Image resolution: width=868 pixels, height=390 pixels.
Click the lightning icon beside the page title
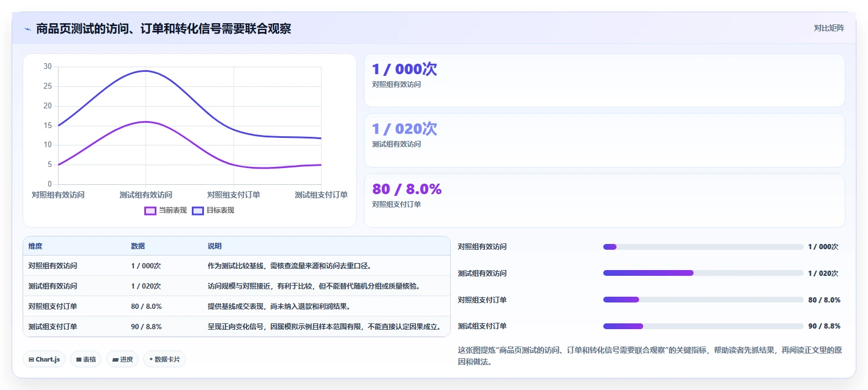tap(27, 29)
